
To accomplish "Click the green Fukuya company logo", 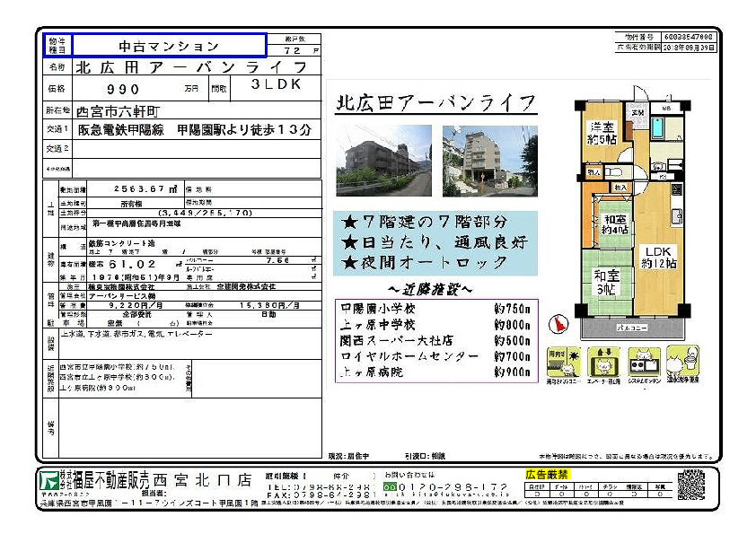I will pyautogui.click(x=48, y=483).
